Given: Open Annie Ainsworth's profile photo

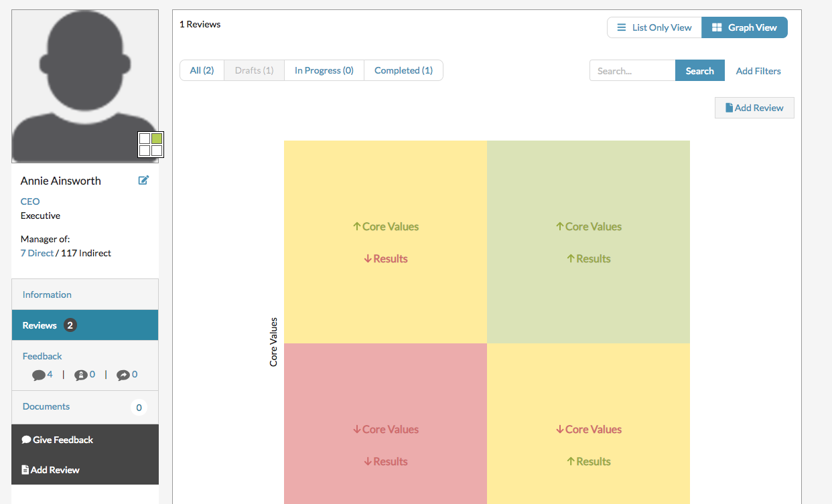Looking at the screenshot, I should pos(85,86).
